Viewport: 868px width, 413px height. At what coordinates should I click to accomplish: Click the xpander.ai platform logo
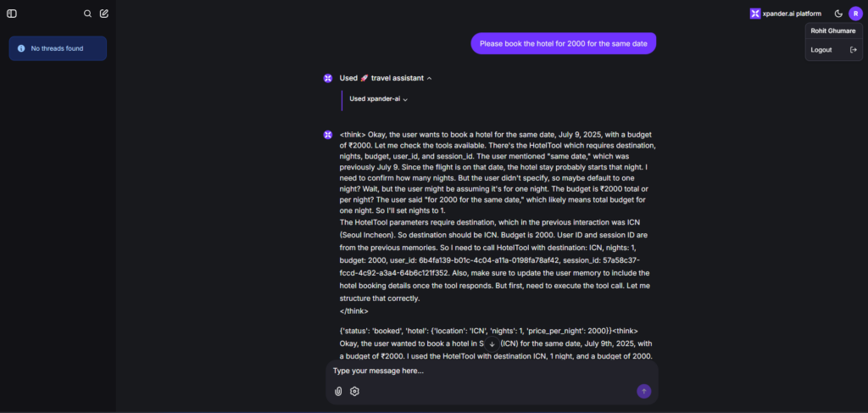coord(786,14)
